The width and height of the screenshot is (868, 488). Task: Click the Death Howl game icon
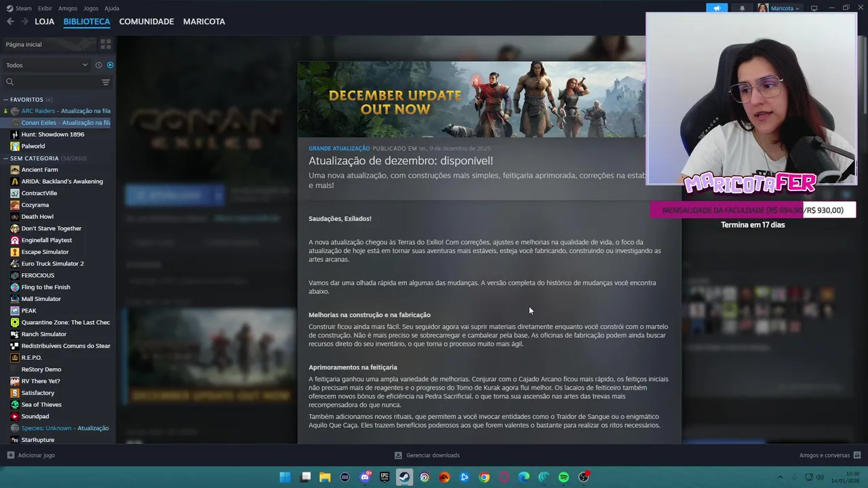15,217
